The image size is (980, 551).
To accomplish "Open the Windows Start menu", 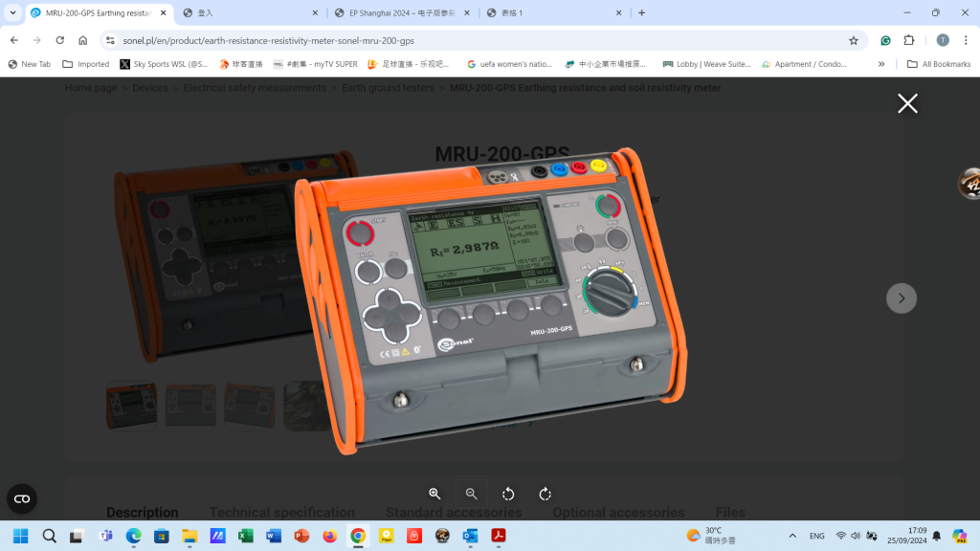I will (x=21, y=536).
